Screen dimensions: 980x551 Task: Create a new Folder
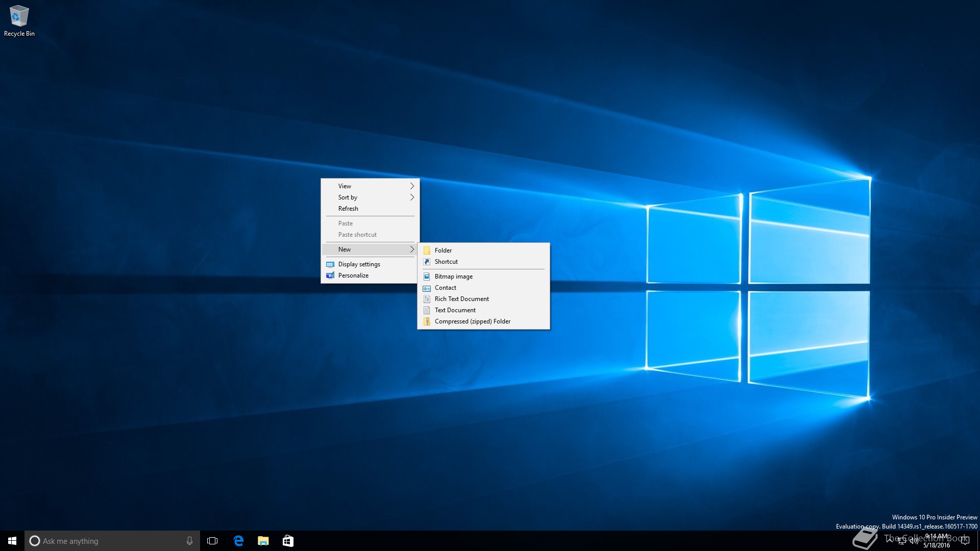(x=483, y=251)
